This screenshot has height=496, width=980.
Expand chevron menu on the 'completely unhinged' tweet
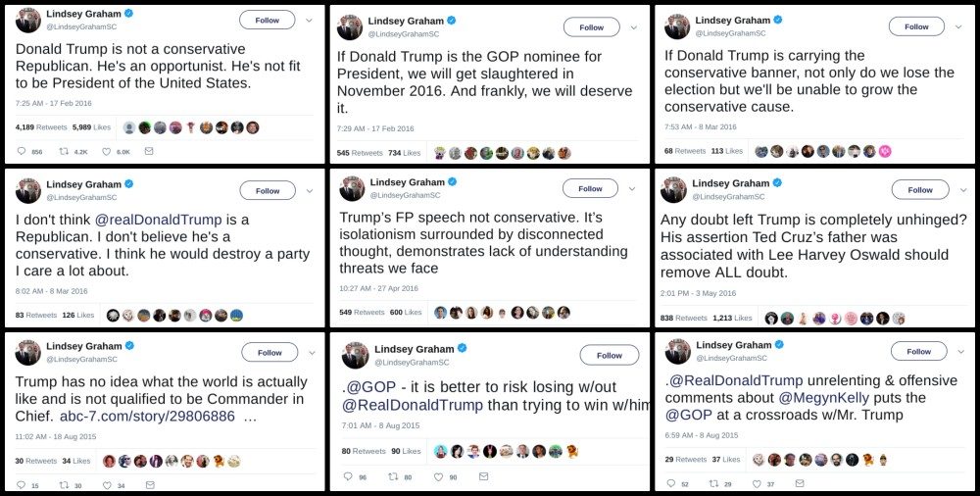point(961,189)
